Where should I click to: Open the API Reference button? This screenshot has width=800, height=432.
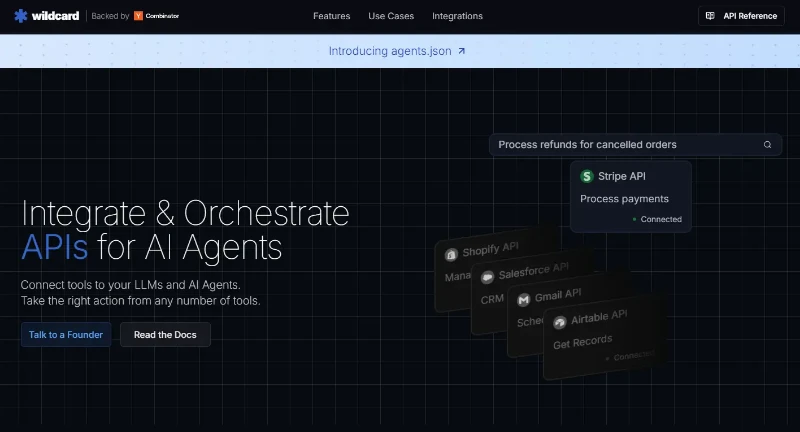741,16
